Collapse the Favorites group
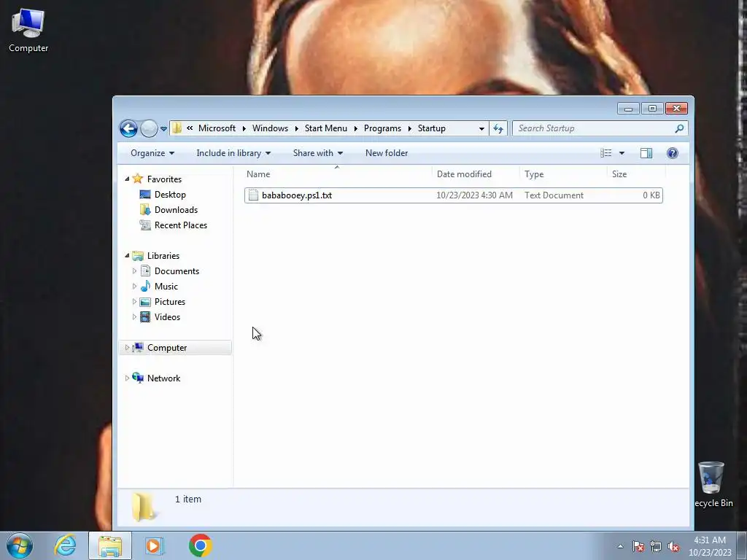The width and height of the screenshot is (747, 560). (x=127, y=179)
